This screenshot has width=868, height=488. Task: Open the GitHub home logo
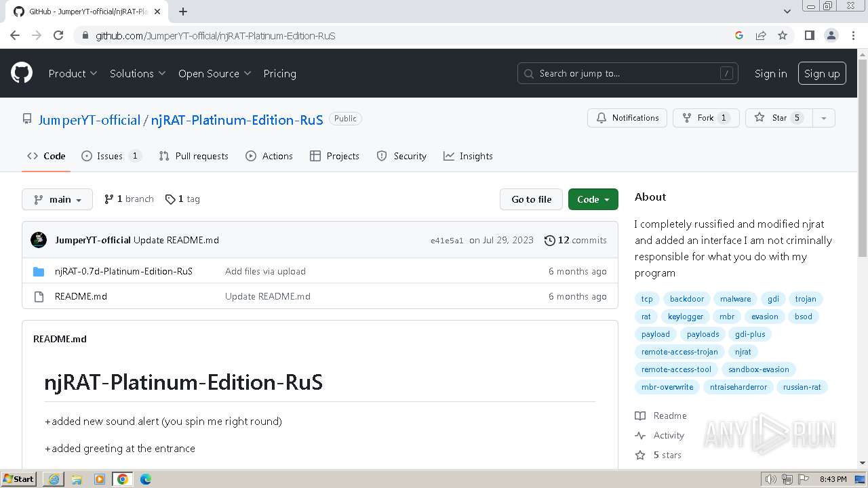22,73
